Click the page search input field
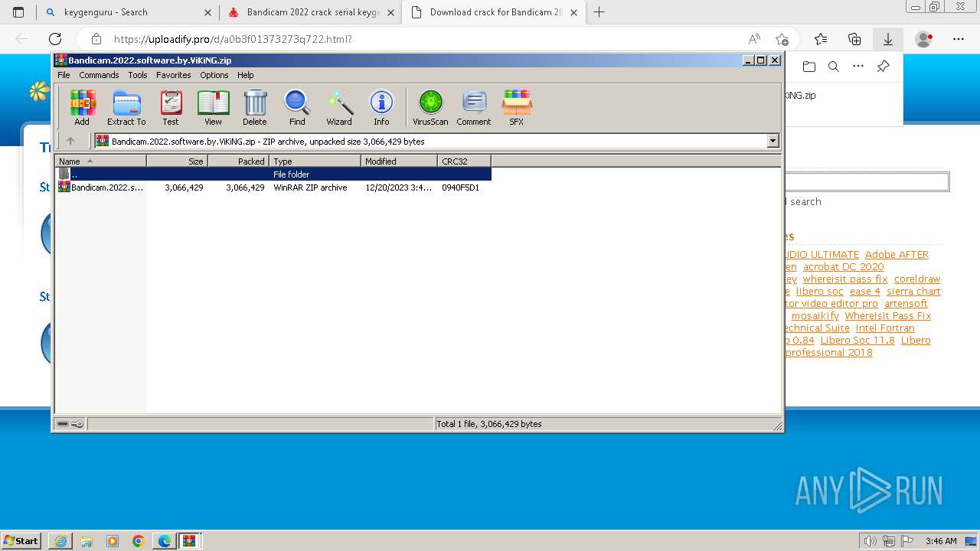The image size is (980, 551). click(867, 181)
